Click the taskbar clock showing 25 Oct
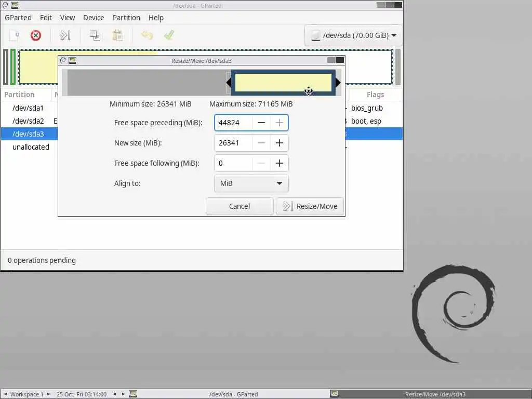Screen dimensions: 532x399 pyautogui.click(x=82, y=394)
